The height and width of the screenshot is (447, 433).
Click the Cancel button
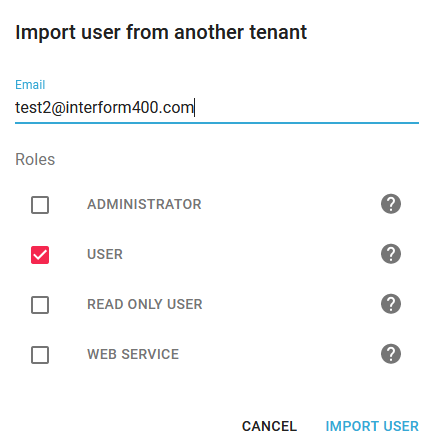(x=269, y=426)
